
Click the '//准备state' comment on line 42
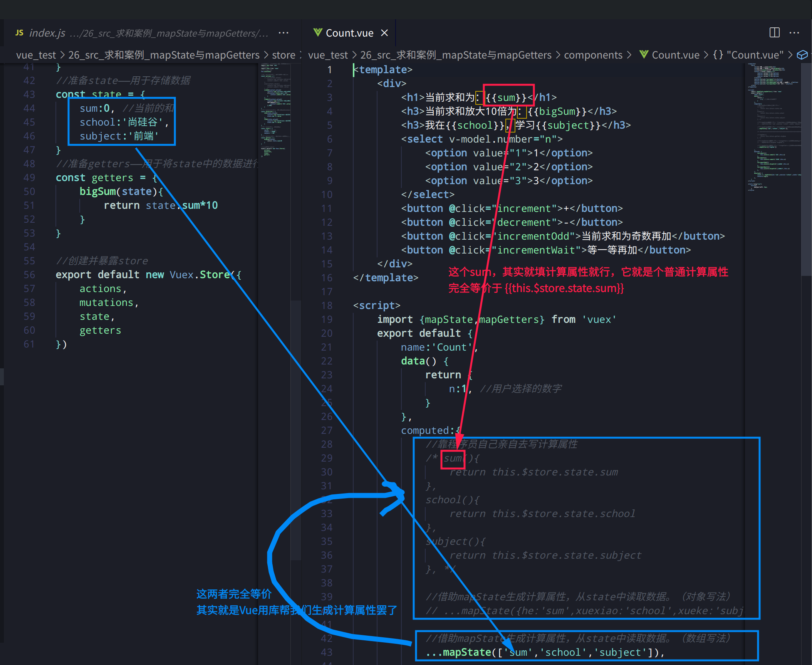click(x=123, y=81)
